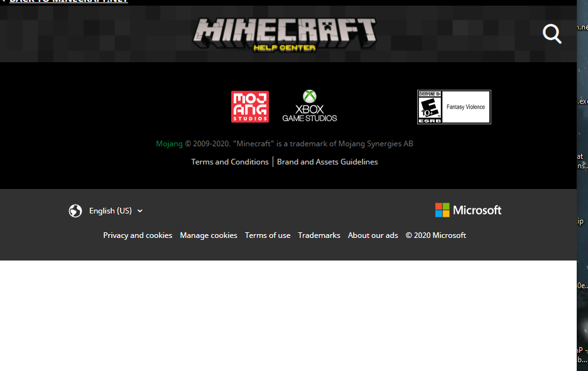This screenshot has width=588, height=371.
Task: Open the Terms and Conditions link
Action: coord(230,162)
